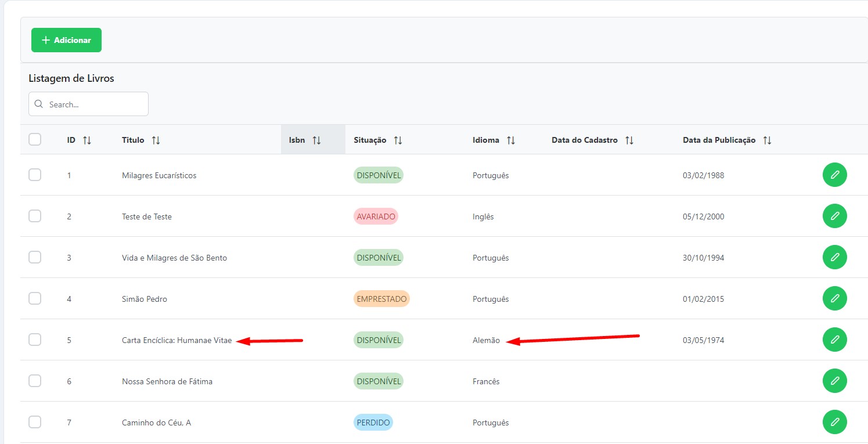Click DISPONÍVEL badge for Milagres Eucarísticos
The width and height of the screenshot is (868, 444).
pyautogui.click(x=379, y=175)
